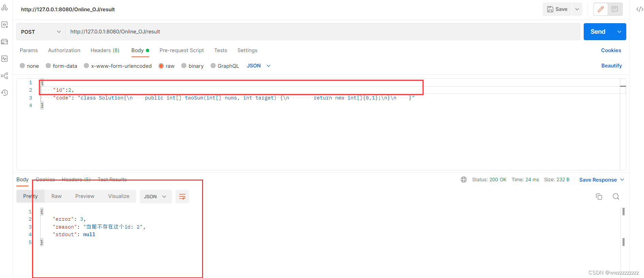Open the APIs sidebar icon
Screen dimensions: 644x278
[4, 25]
